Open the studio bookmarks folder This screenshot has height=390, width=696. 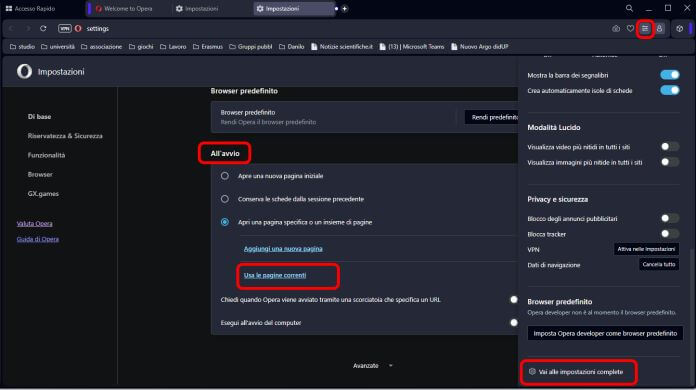point(22,47)
